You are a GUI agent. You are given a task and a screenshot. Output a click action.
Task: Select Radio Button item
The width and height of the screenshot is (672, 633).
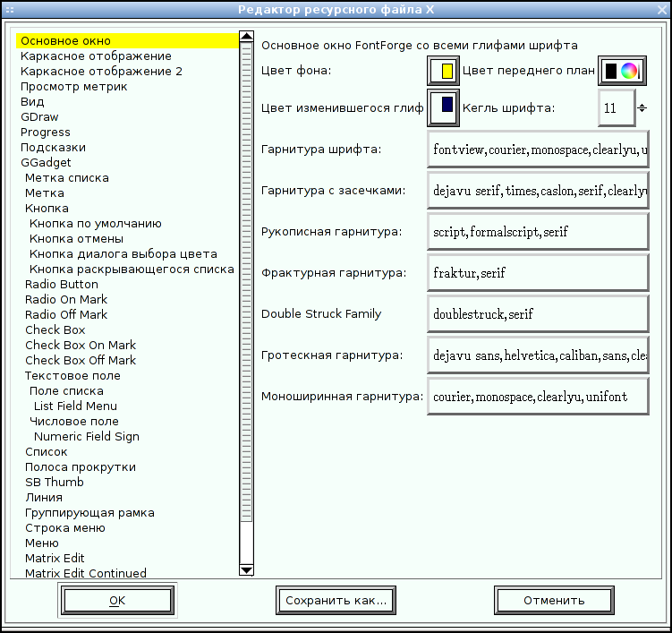(x=61, y=285)
